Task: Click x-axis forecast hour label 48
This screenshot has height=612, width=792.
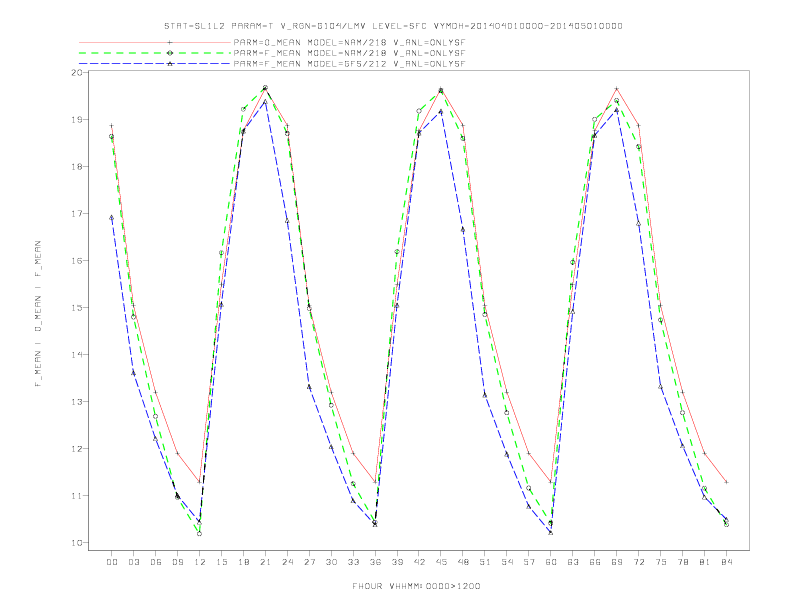Action: (x=463, y=562)
